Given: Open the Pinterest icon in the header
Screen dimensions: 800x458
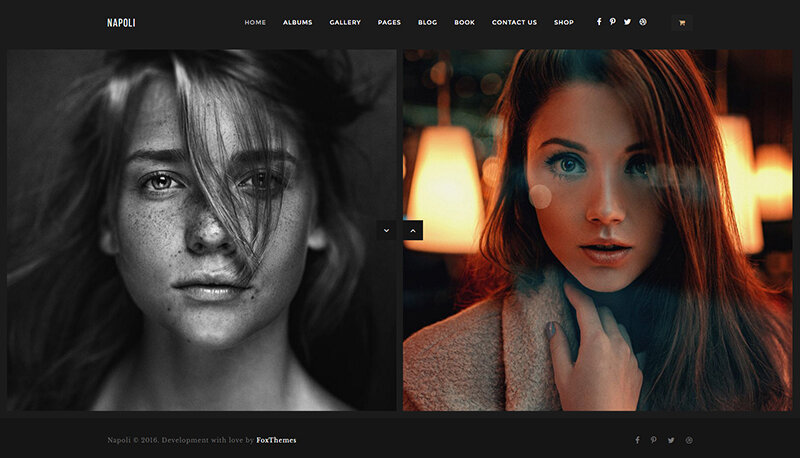Looking at the screenshot, I should (x=613, y=22).
